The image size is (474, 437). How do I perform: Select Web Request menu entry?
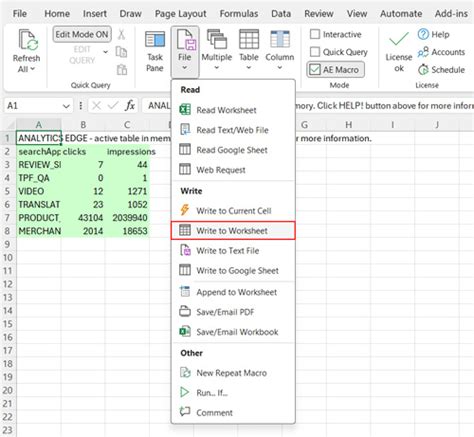click(233, 170)
